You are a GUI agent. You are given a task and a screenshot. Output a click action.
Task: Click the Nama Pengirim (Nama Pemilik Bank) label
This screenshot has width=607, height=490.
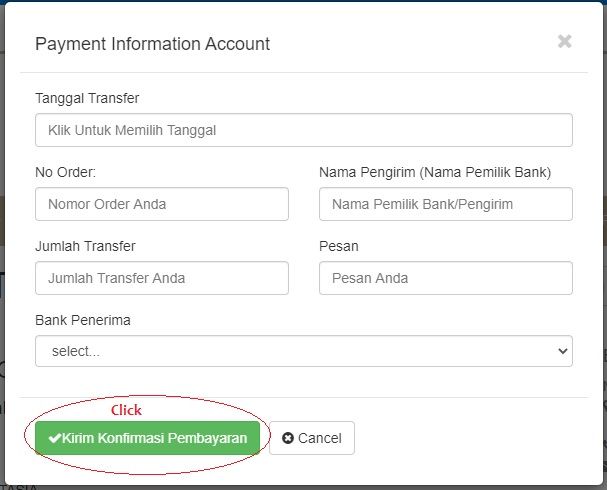pyautogui.click(x=435, y=172)
